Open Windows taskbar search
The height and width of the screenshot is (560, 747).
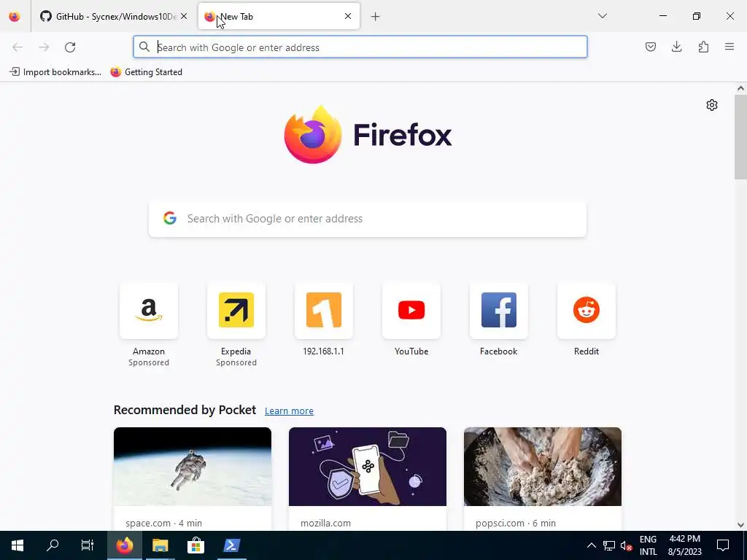53,545
